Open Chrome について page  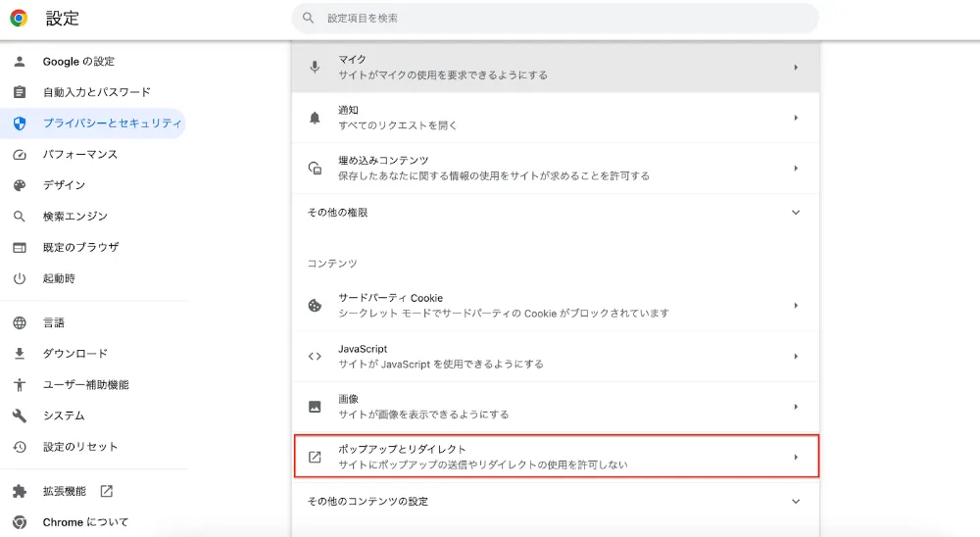[x=85, y=522]
